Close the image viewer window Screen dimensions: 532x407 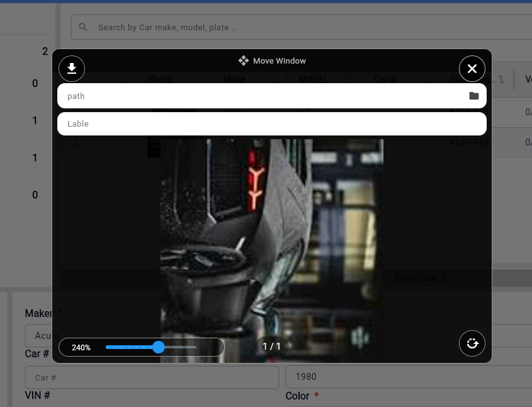tap(472, 69)
